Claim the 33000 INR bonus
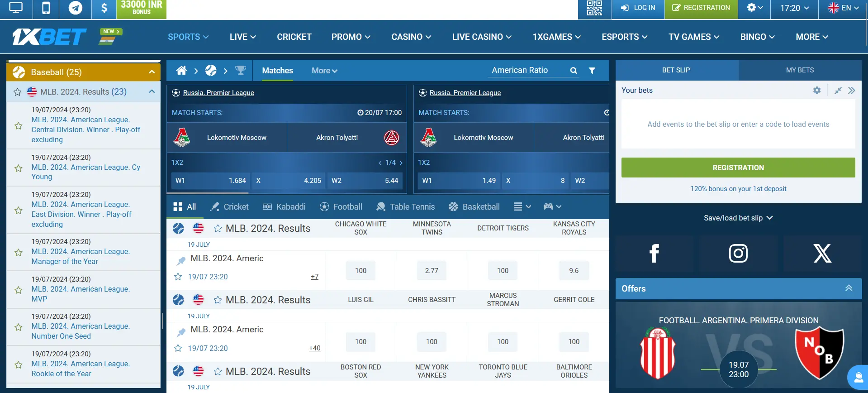Viewport: 868px width, 393px height. [x=142, y=9]
